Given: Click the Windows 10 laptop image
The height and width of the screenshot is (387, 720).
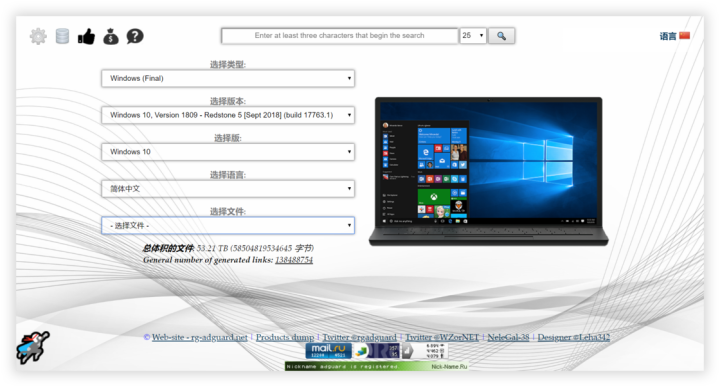Looking at the screenshot, I should (x=489, y=171).
